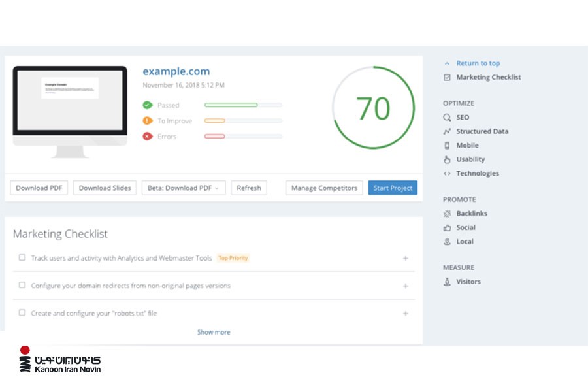The height and width of the screenshot is (392, 588).
Task: Click the Usability hand pointer icon
Action: point(447,159)
